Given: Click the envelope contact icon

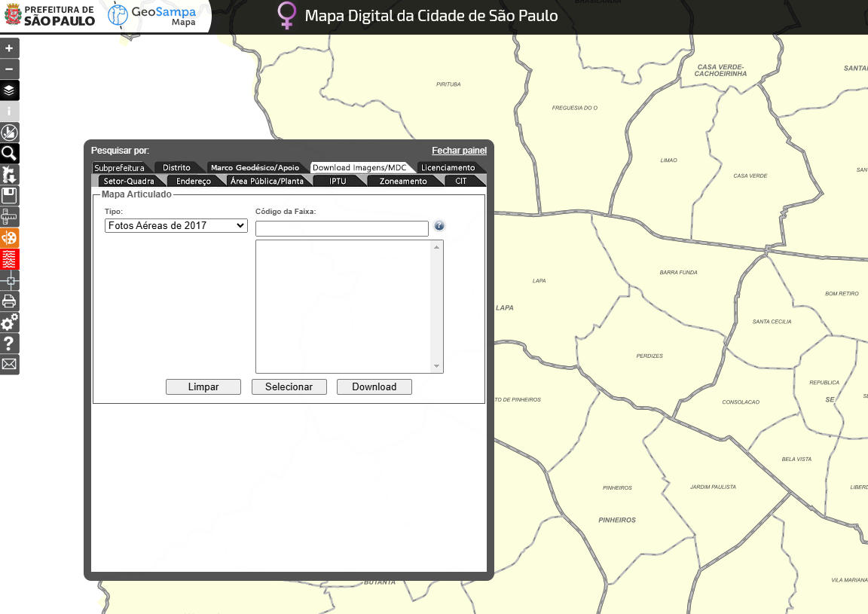Looking at the screenshot, I should pyautogui.click(x=9, y=365).
